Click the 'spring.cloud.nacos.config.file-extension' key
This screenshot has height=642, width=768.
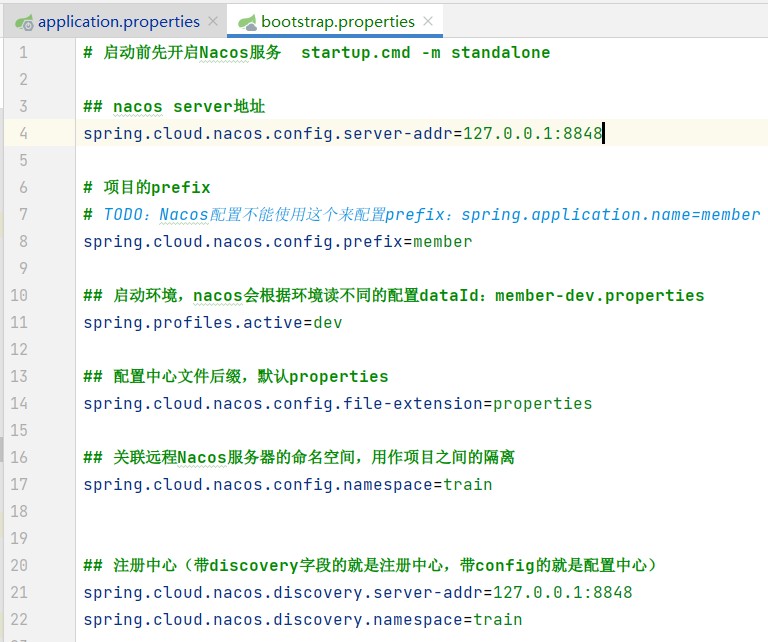tap(283, 403)
